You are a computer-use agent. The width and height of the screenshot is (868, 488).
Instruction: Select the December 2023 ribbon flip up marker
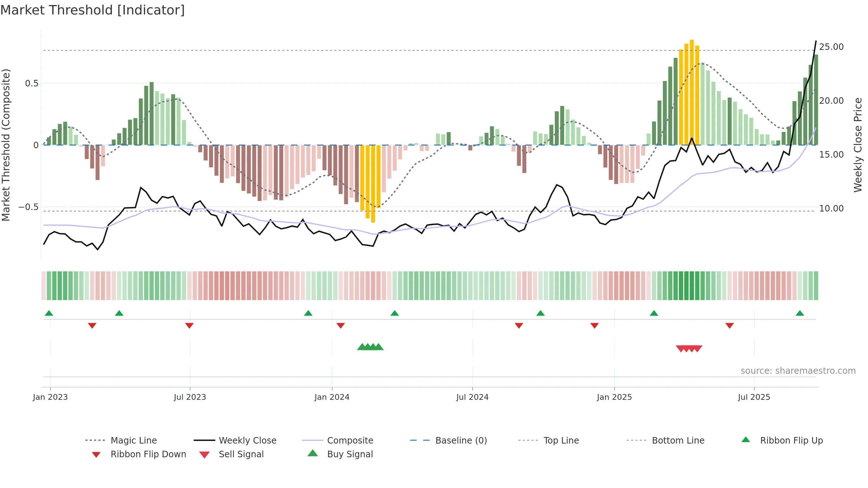pos(308,313)
